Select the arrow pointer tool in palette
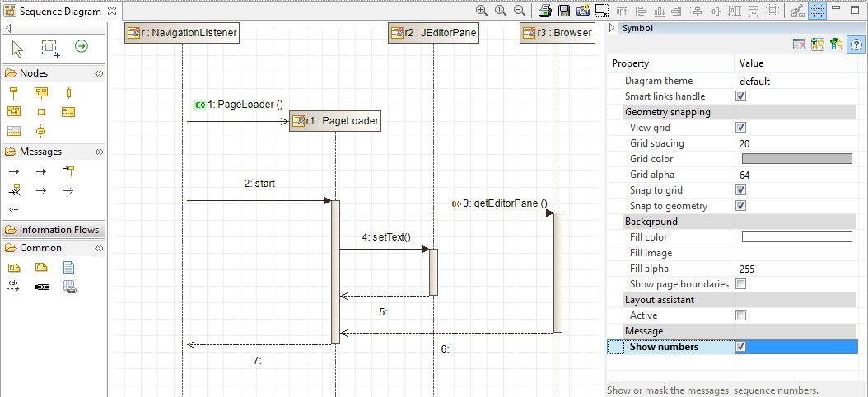Viewport: 868px width, 397px height. (x=18, y=49)
